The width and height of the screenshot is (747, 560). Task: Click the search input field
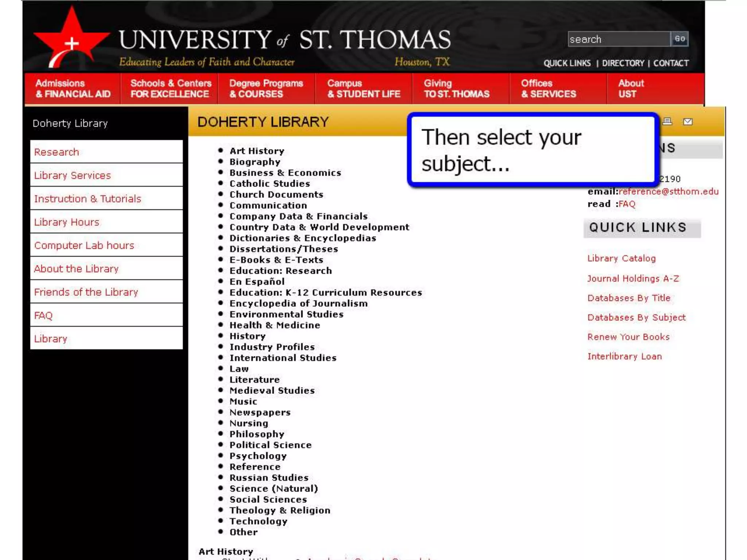(x=619, y=39)
